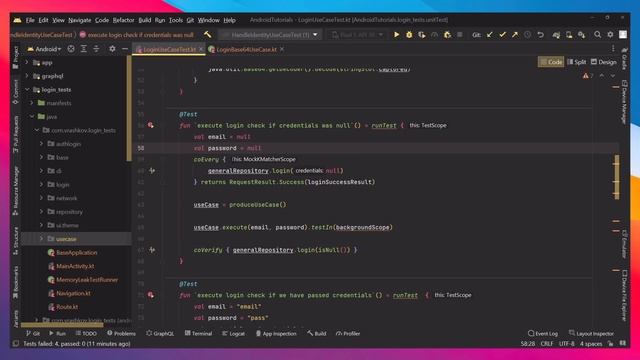Screen dimensions: 640x360
Task: Open warnings indicator in editor corner
Action: tap(588, 76)
